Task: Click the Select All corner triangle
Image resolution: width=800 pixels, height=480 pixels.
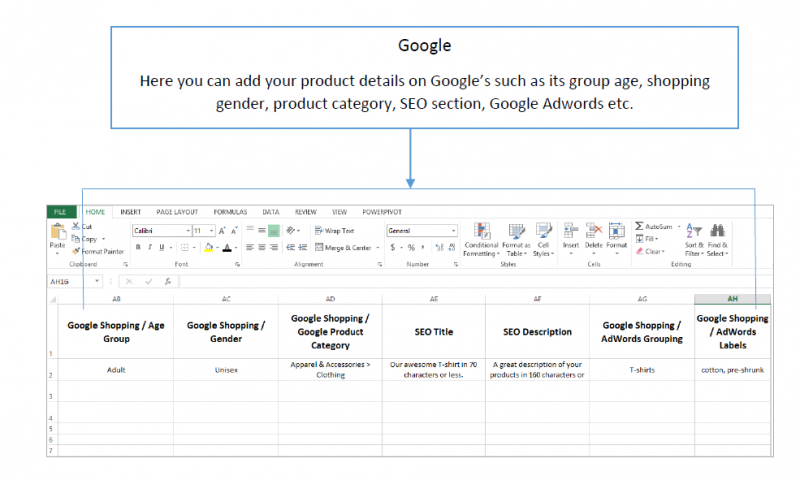Action: (x=53, y=299)
